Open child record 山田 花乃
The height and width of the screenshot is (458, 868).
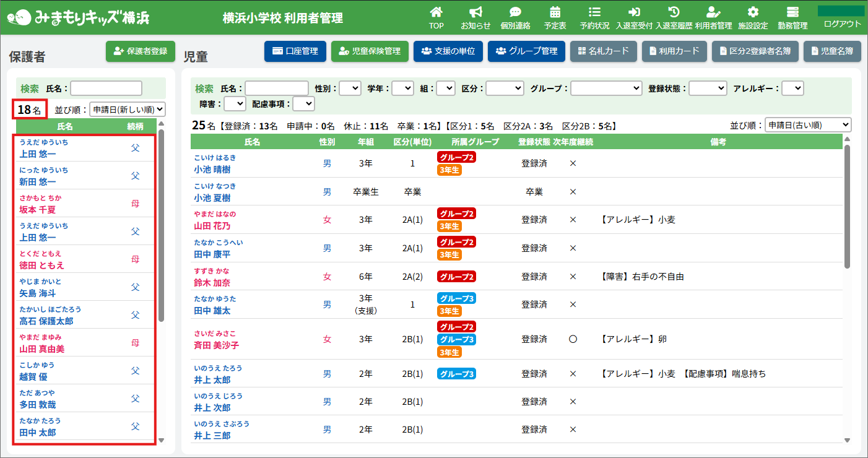point(212,226)
